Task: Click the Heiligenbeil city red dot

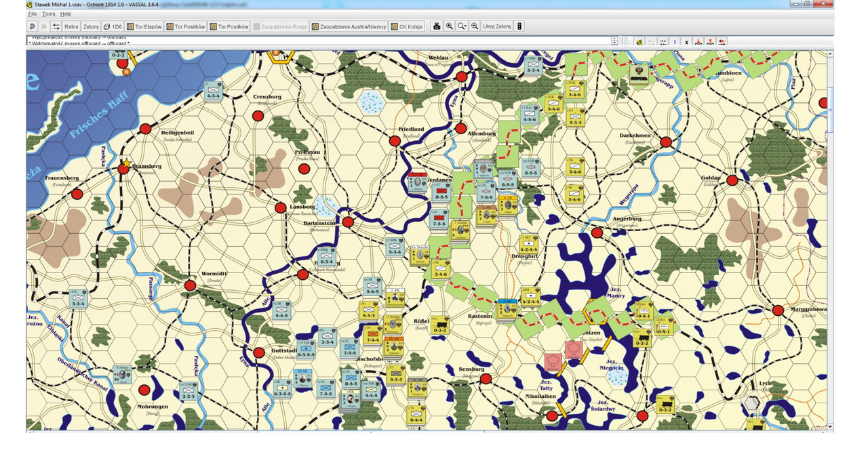Action: click(x=145, y=129)
